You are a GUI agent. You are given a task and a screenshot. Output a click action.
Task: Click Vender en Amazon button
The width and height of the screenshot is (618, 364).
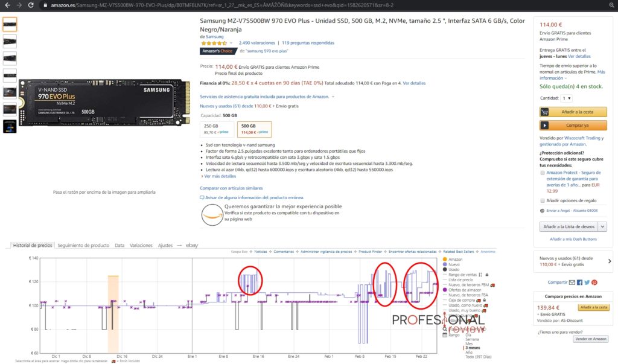[x=590, y=339]
